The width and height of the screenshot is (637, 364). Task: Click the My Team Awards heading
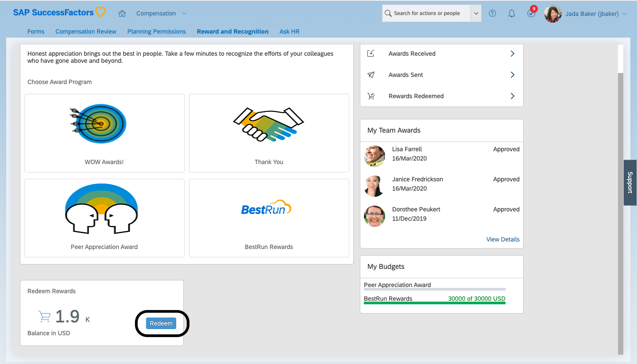pos(394,130)
